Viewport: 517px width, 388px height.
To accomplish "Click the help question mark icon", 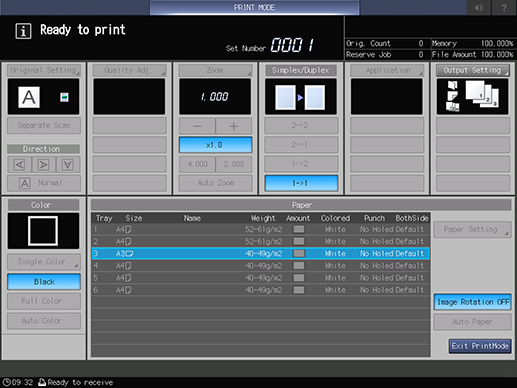I will point(504,7).
